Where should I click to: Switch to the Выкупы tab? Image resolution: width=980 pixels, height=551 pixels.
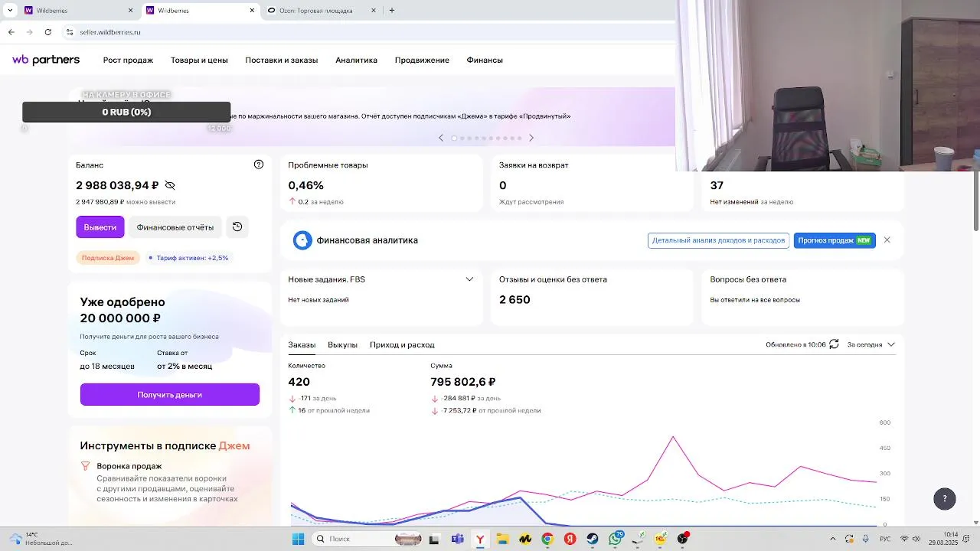tap(342, 344)
